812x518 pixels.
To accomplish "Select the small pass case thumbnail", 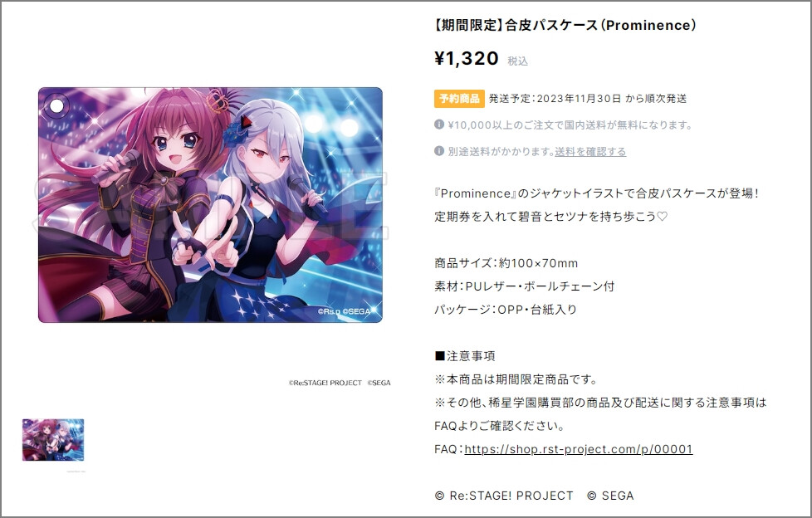I will point(53,440).
